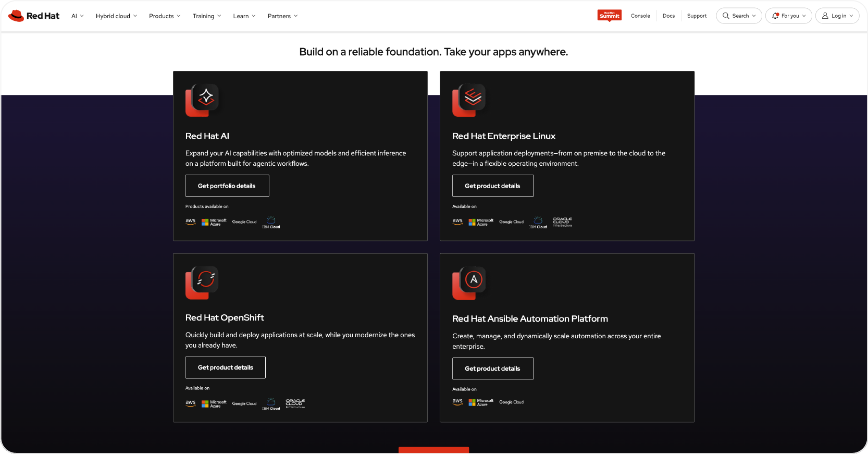Screen dimensions: 868x454
Task: Click Get portfolio details for Red Hat AI
Action: tap(227, 186)
